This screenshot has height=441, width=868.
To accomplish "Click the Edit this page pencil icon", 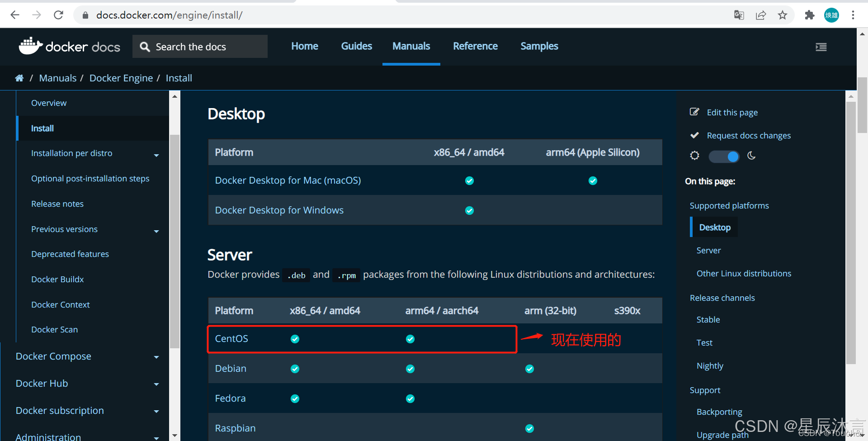I will coord(694,112).
